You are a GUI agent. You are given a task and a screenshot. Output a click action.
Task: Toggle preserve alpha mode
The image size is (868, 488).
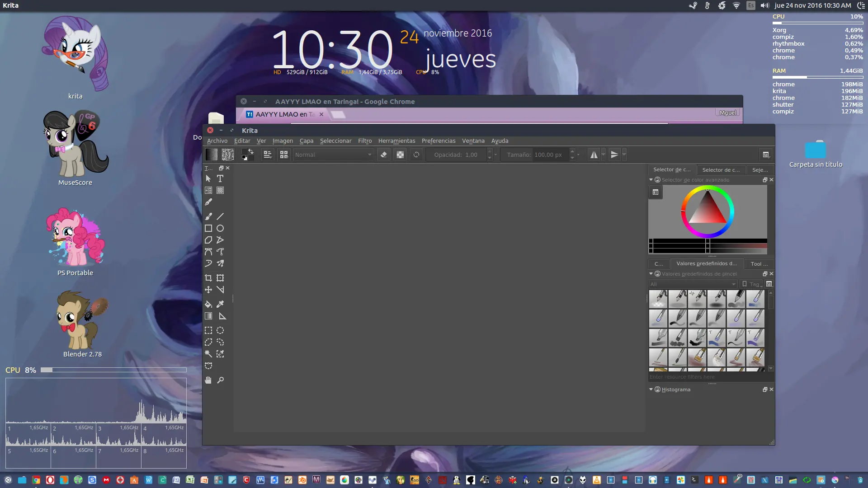click(x=400, y=155)
